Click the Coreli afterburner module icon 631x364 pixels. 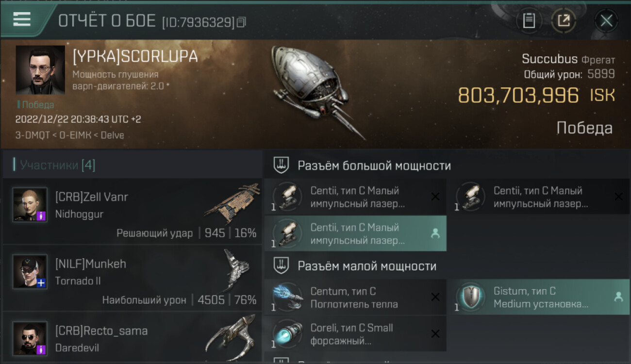[287, 333]
